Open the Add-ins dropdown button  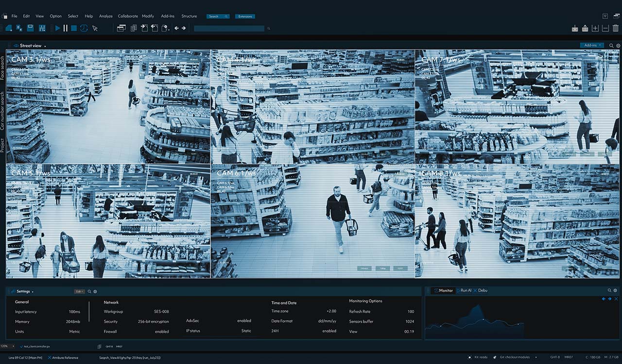[592, 45]
